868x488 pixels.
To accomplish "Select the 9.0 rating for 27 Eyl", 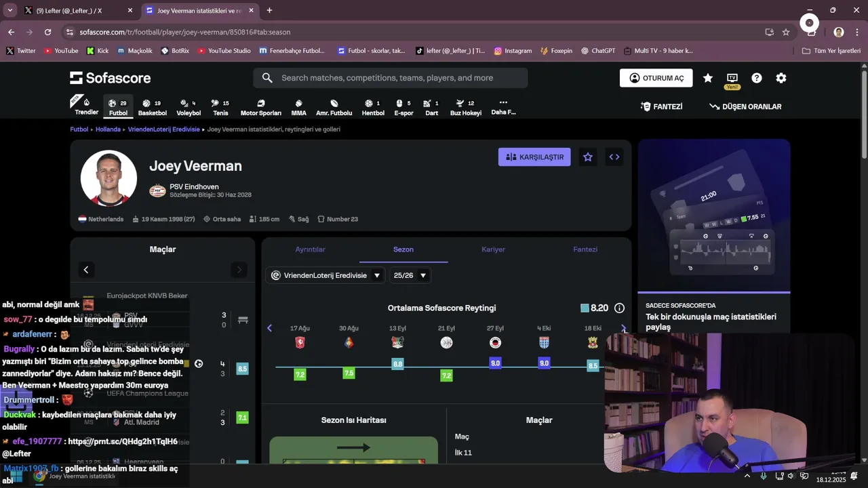I will 495,363.
